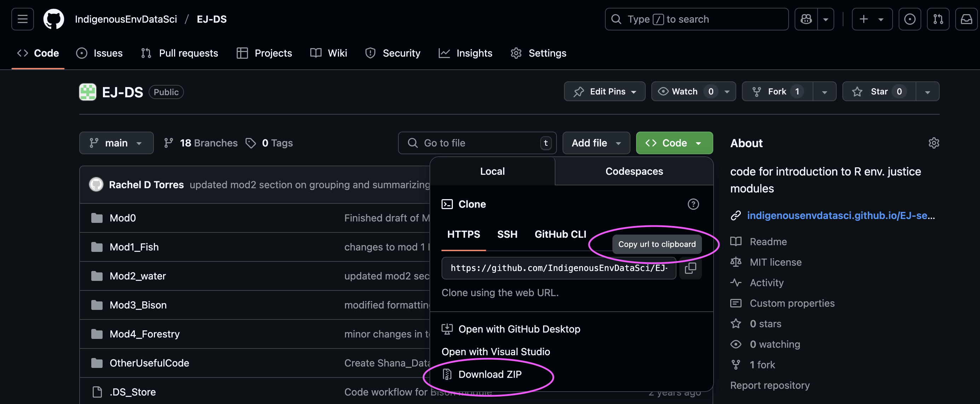Open the Add file dropdown
The height and width of the screenshot is (404, 980).
[596, 143]
